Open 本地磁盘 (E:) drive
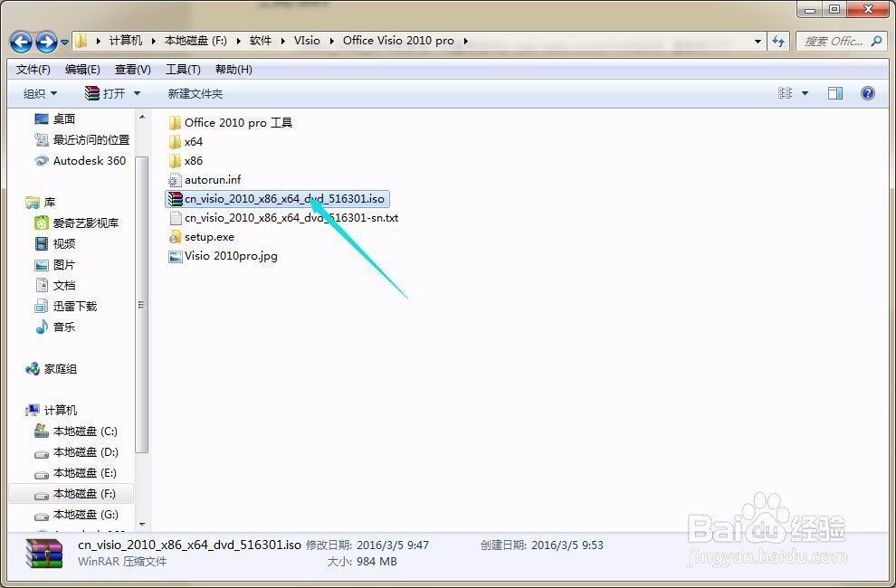This screenshot has height=588, width=896. [x=75, y=473]
